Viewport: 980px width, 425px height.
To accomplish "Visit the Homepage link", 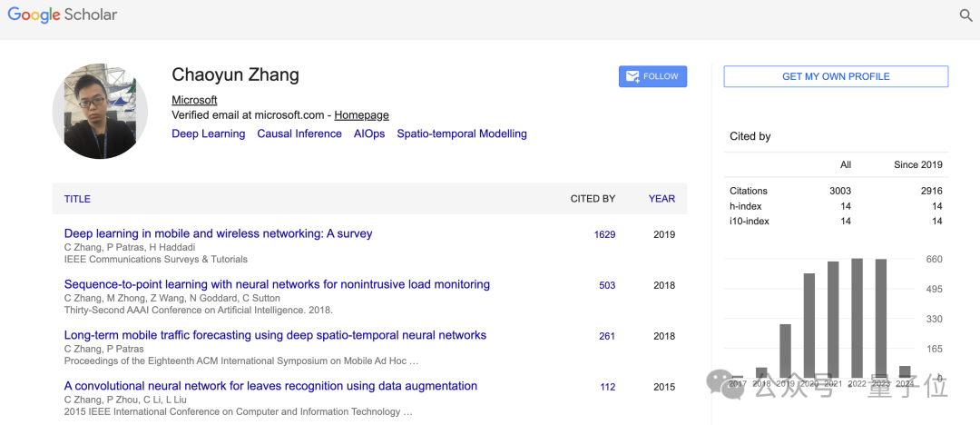I will 361,115.
